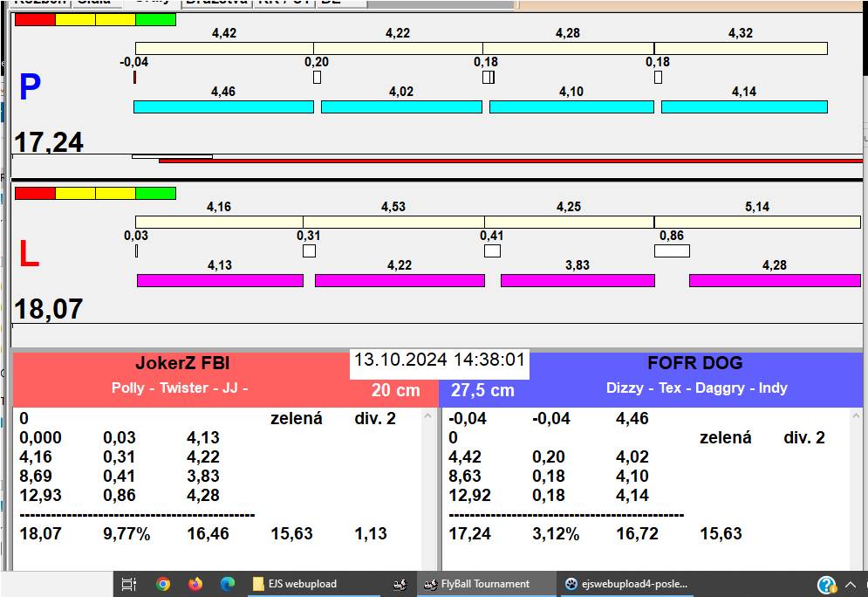Click the JokerZ FBI team header
The width and height of the screenshot is (868, 597).
point(182,363)
